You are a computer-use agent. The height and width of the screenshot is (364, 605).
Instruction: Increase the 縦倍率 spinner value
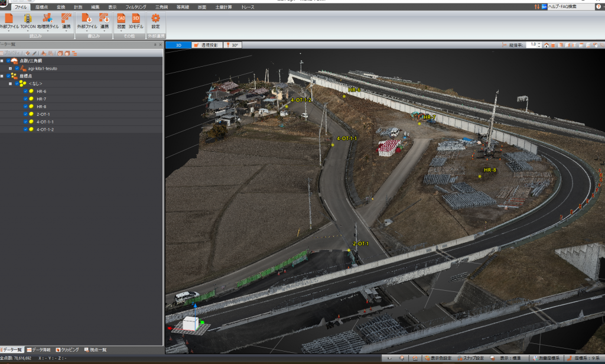[539, 43]
